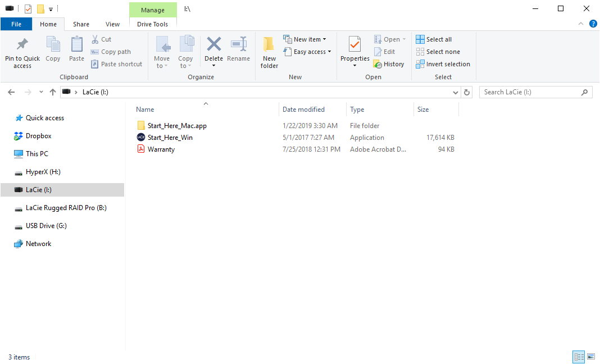Open the recent locations dropdown arrow
600x364 pixels.
tap(41, 92)
